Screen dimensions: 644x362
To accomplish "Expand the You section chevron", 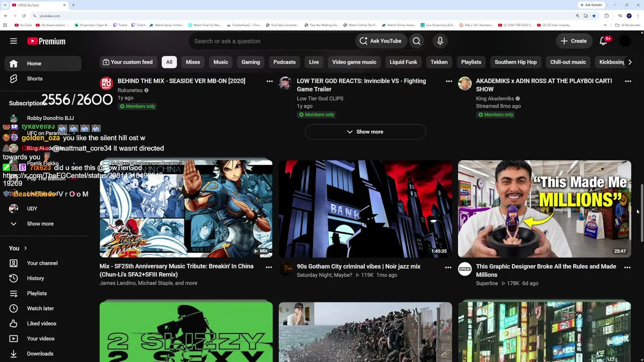I will click(x=25, y=248).
